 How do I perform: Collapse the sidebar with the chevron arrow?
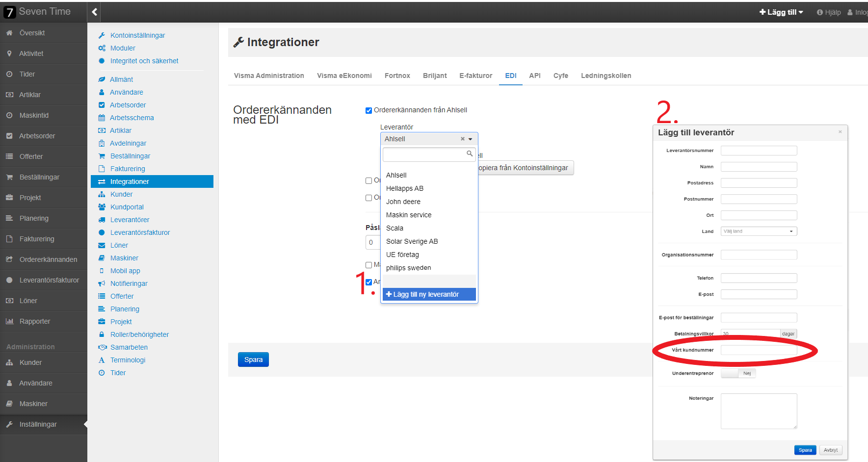click(94, 12)
